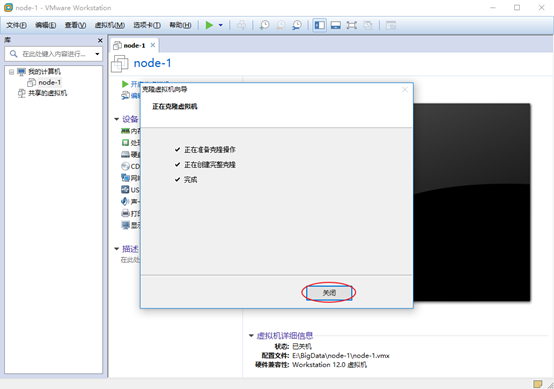Collapse the 虚拟机详细信息 section
The width and height of the screenshot is (554, 389).
tap(251, 335)
